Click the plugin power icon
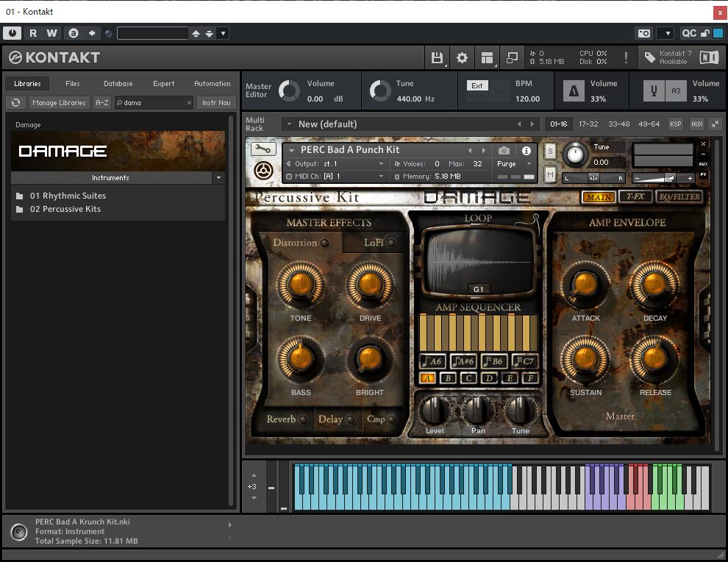This screenshot has height=562, width=728. click(x=12, y=33)
